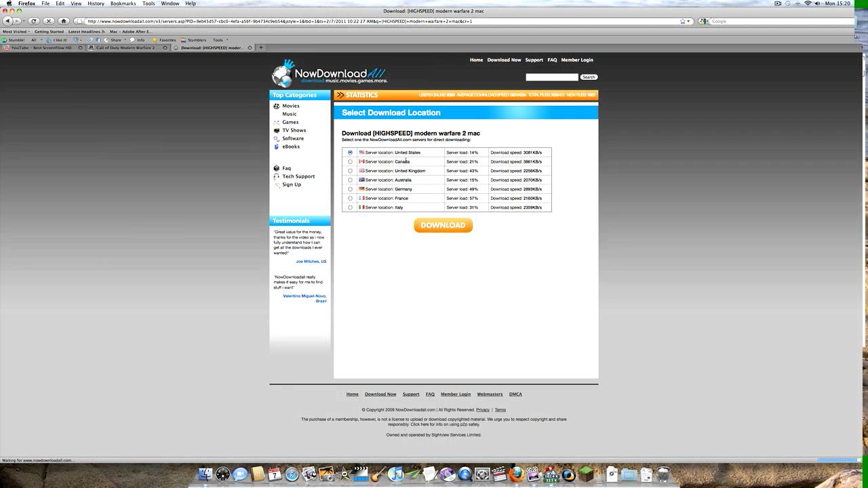This screenshot has width=868, height=488.
Task: Open iMovie star icon in the Dock
Action: click(x=344, y=474)
